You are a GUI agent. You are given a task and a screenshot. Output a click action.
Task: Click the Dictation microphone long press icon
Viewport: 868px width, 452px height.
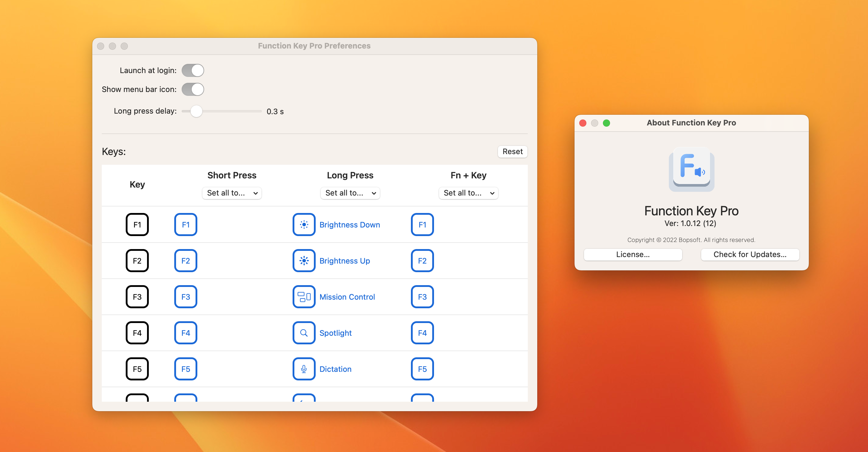[304, 369]
